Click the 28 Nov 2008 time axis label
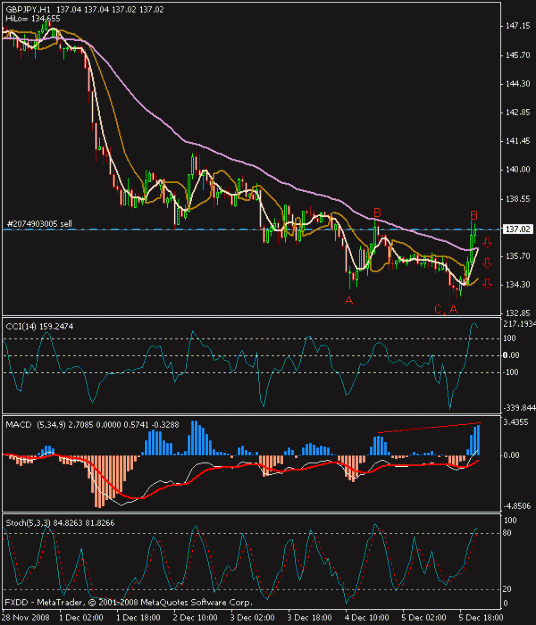This screenshot has width=536, height=625. point(26,618)
